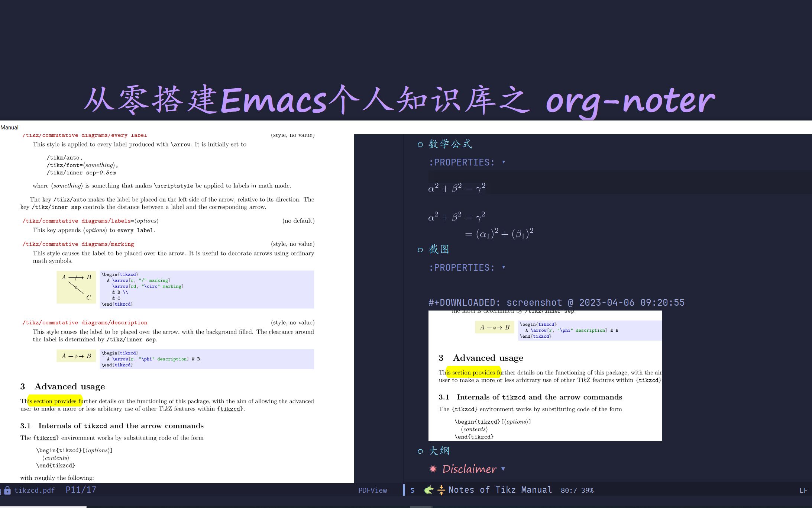The image size is (812, 508).
Task: Click the A B C diagram in PDF
Action: pyautogui.click(x=76, y=287)
